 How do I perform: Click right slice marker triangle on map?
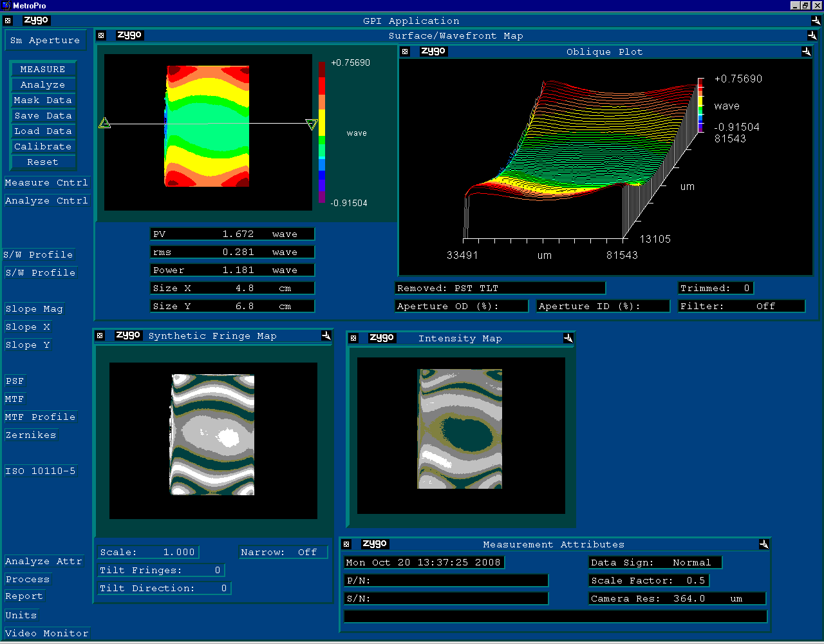tap(312, 124)
